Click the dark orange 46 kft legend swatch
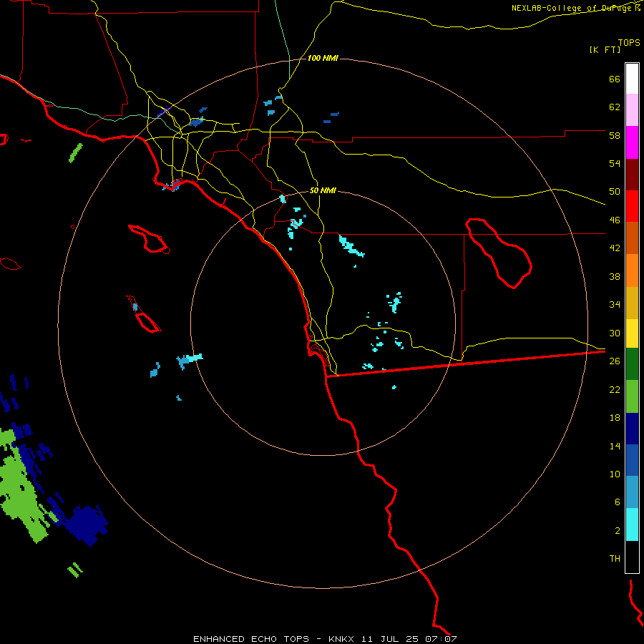The image size is (644, 644). (x=632, y=238)
